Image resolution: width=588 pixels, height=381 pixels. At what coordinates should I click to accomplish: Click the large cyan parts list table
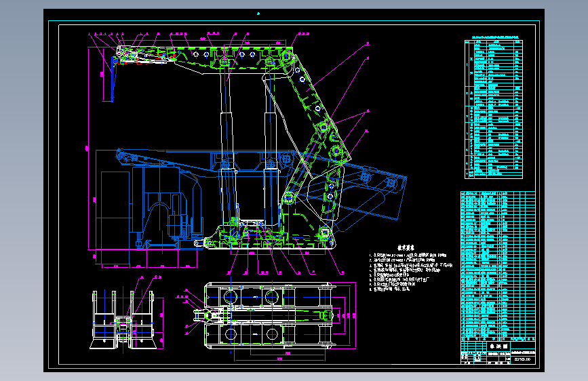click(498, 266)
